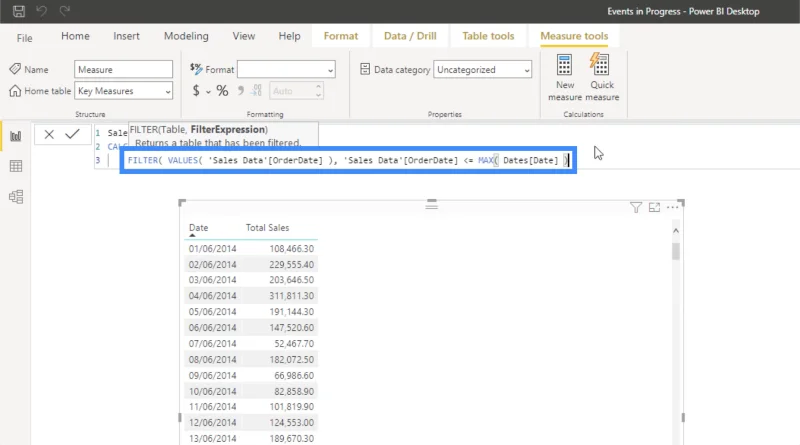
Task: Open the visual More options ellipsis
Action: tap(672, 207)
